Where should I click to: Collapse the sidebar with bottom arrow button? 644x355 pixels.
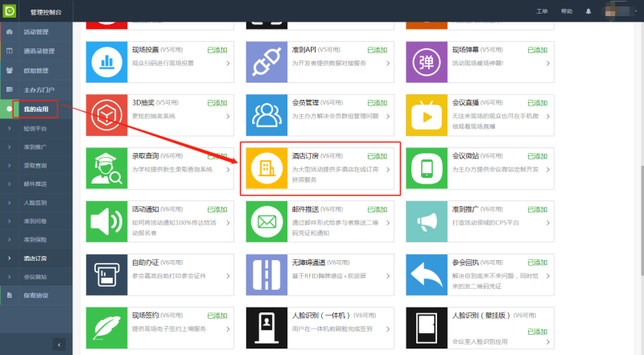(58, 344)
